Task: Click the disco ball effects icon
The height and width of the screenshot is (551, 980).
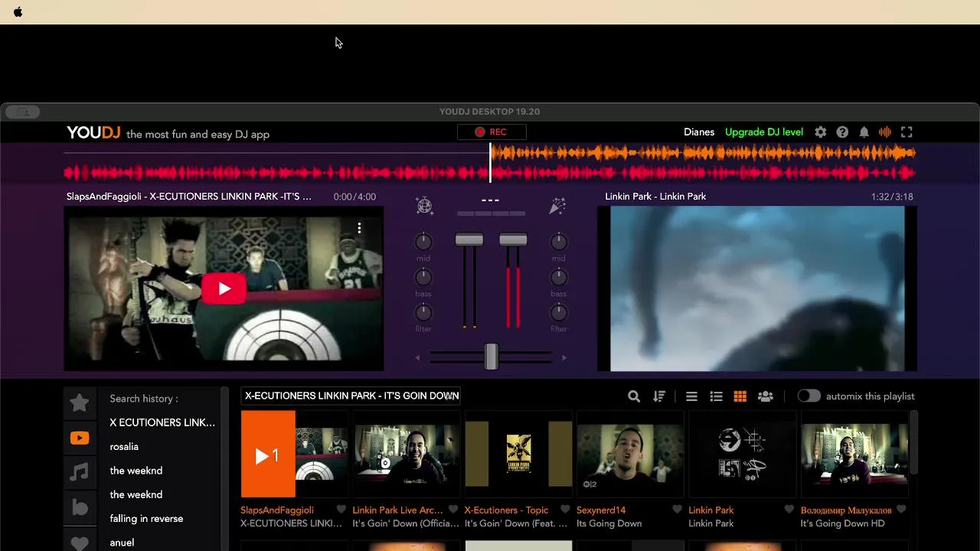Action: pyautogui.click(x=424, y=205)
